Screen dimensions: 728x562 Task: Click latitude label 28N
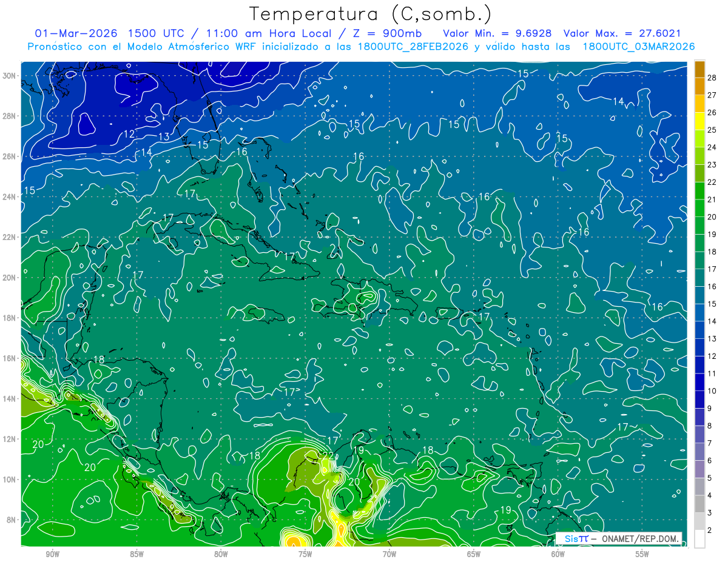click(10, 116)
